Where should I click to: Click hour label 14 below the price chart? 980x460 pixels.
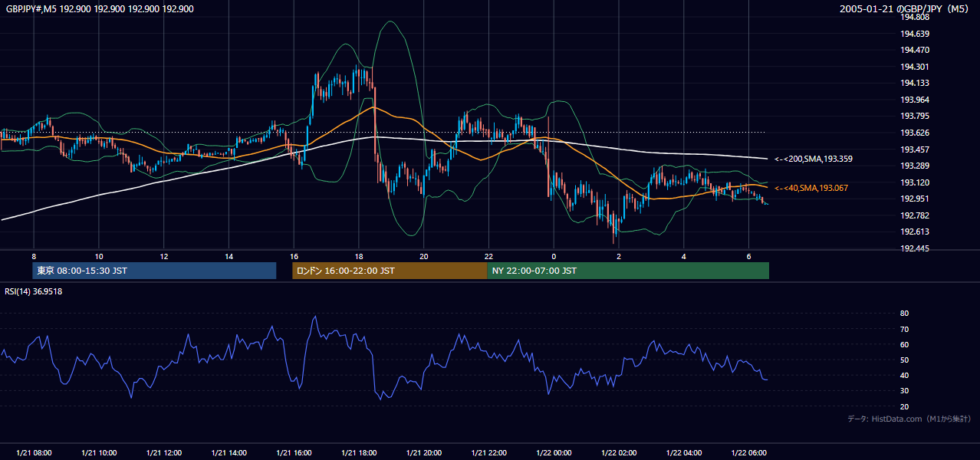point(229,256)
